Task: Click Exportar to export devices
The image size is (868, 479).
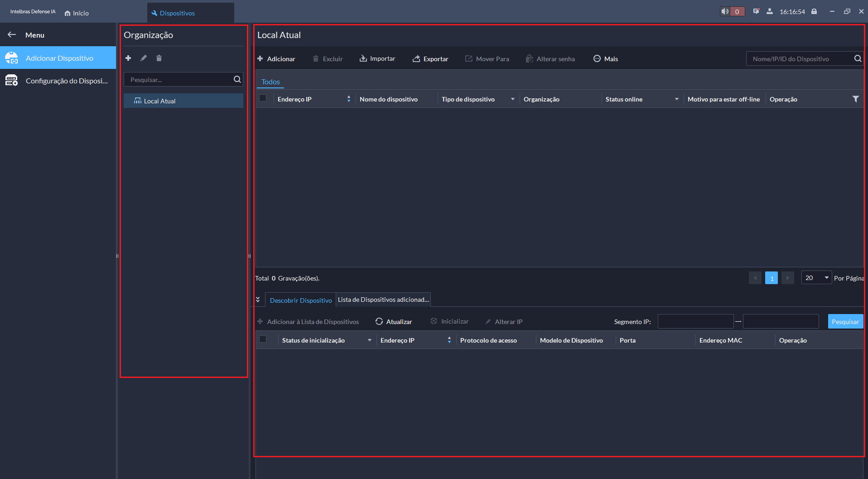Action: tap(430, 59)
